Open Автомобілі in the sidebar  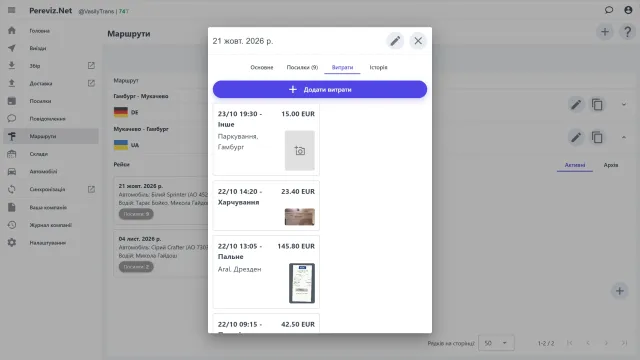point(51,171)
